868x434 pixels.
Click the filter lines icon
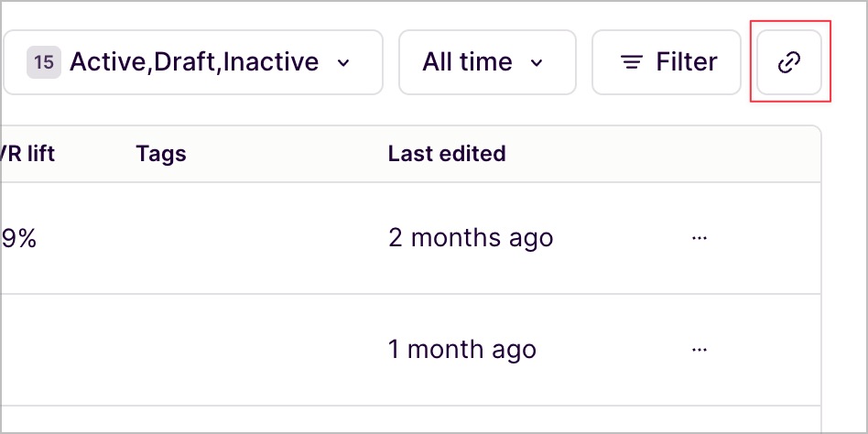coord(631,62)
